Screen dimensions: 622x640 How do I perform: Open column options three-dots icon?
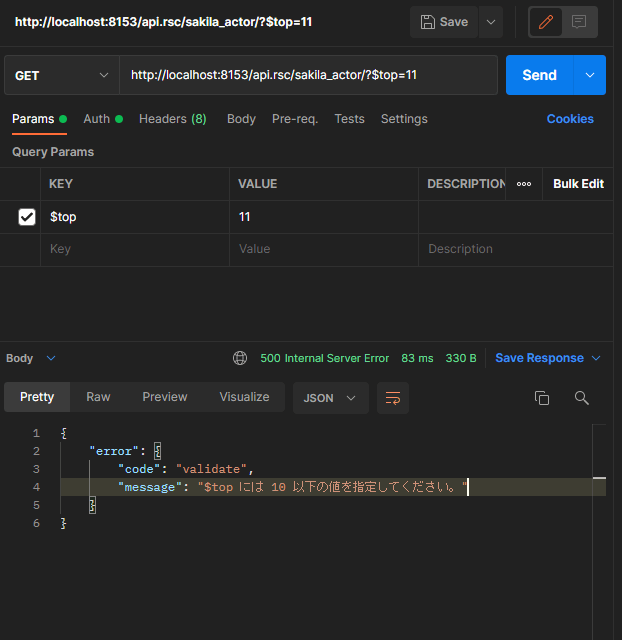[x=524, y=184]
